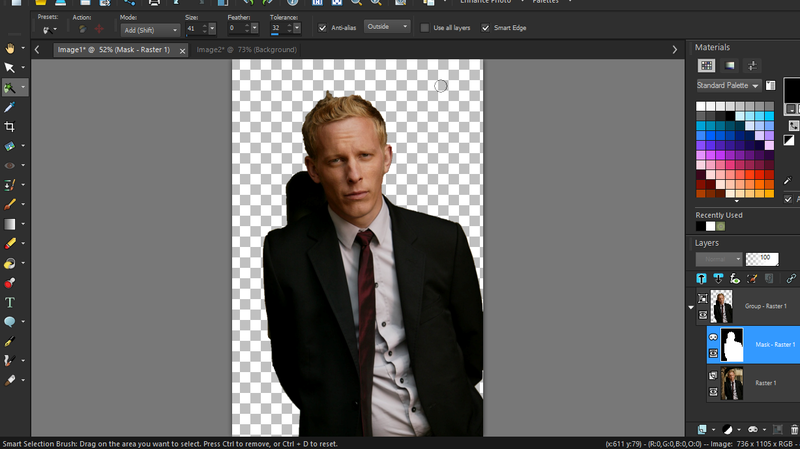
Task: Select the Paint Brush tool
Action: (x=10, y=205)
